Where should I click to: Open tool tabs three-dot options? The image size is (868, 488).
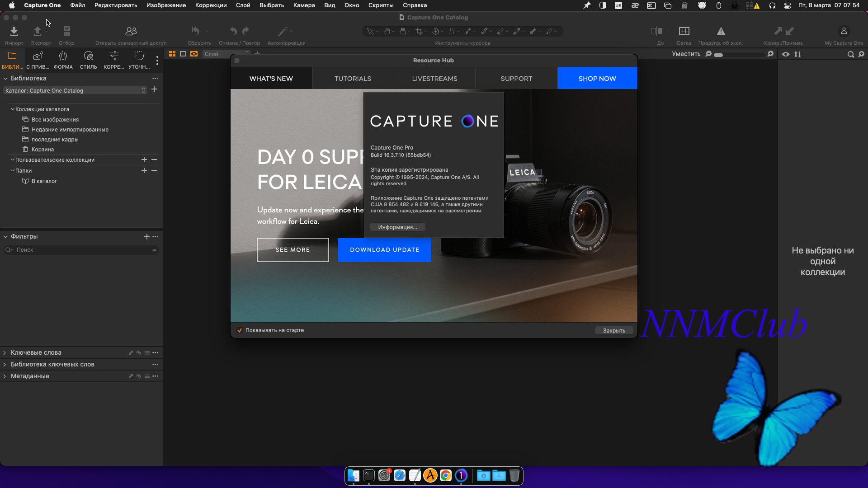click(x=157, y=60)
